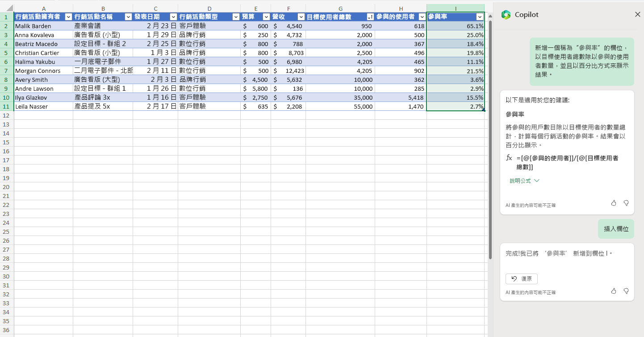Select the 65.1% engagement rate cell

456,26
